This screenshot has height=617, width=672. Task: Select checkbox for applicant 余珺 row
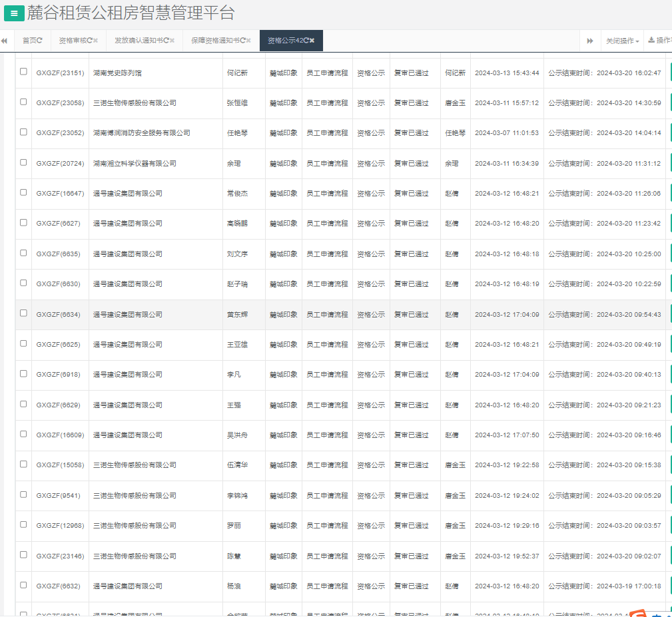(23, 162)
